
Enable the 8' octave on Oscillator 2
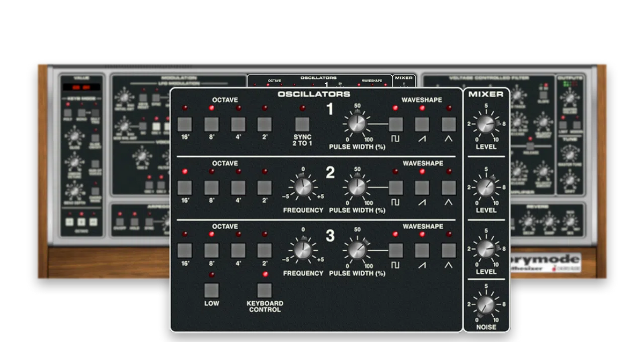point(211,188)
